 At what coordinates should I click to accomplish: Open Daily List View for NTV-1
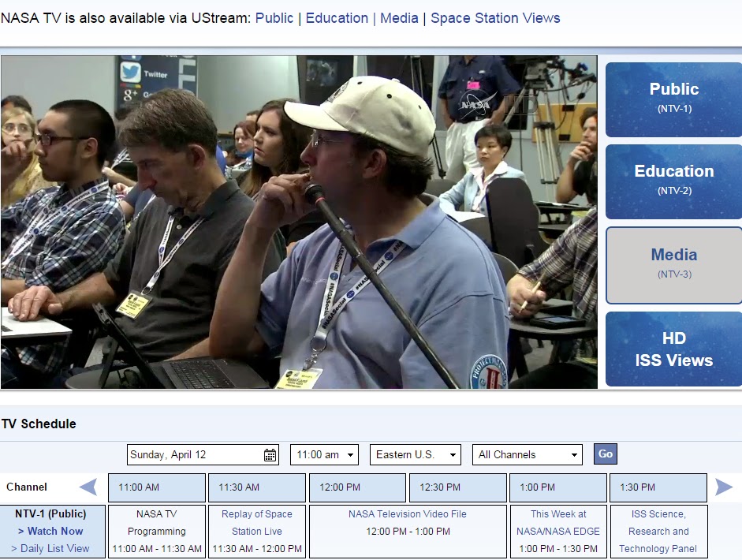point(50,549)
